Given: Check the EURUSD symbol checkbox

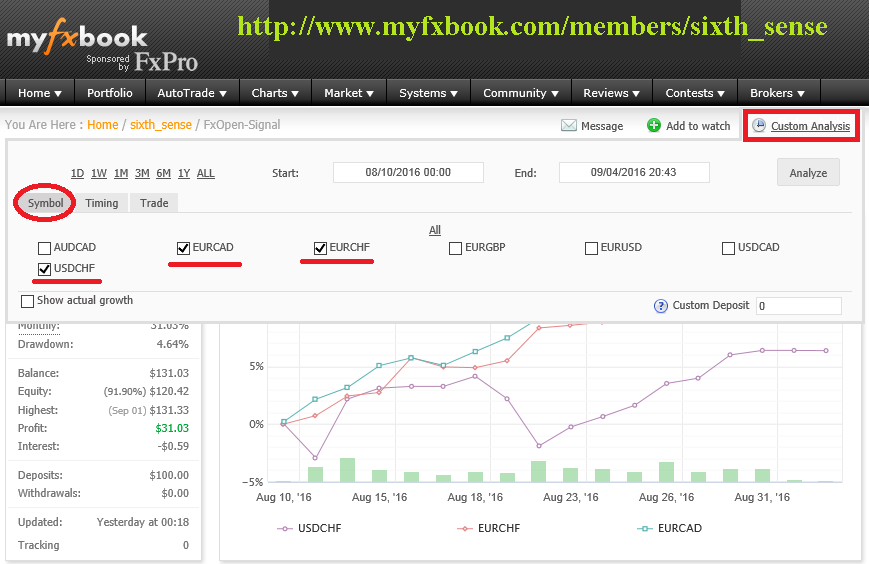Looking at the screenshot, I should tap(592, 248).
